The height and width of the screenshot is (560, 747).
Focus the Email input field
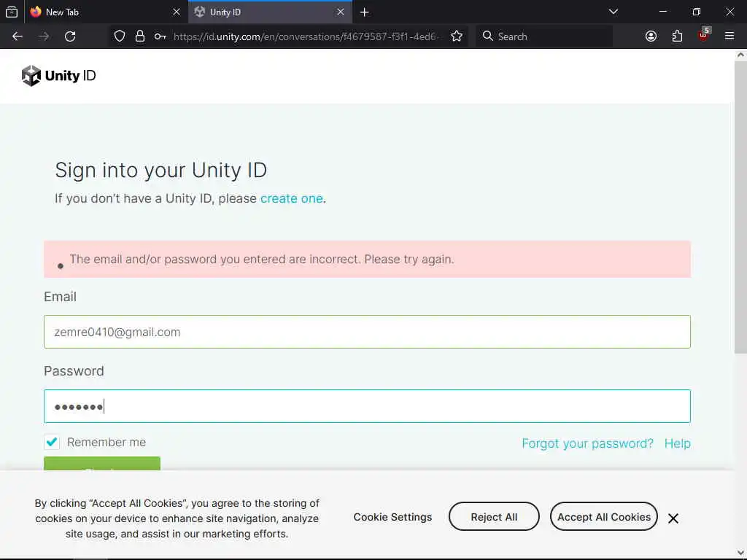click(x=367, y=332)
